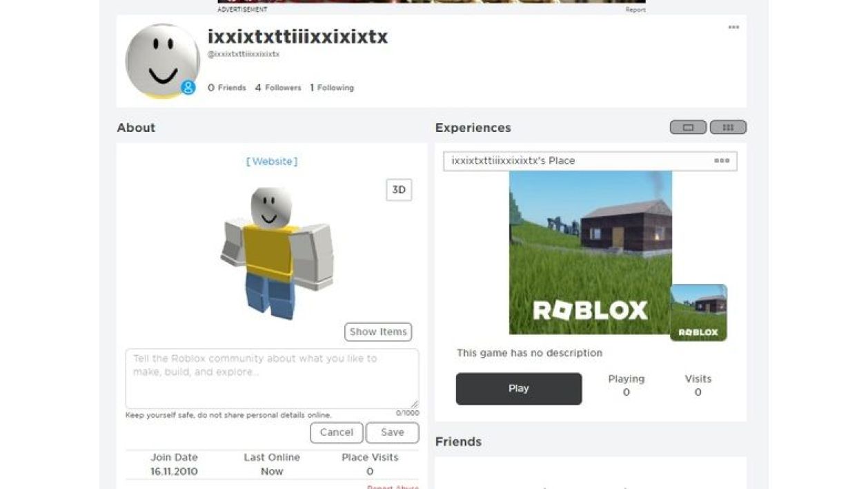
Task: Click the About description text box
Action: pyautogui.click(x=272, y=378)
